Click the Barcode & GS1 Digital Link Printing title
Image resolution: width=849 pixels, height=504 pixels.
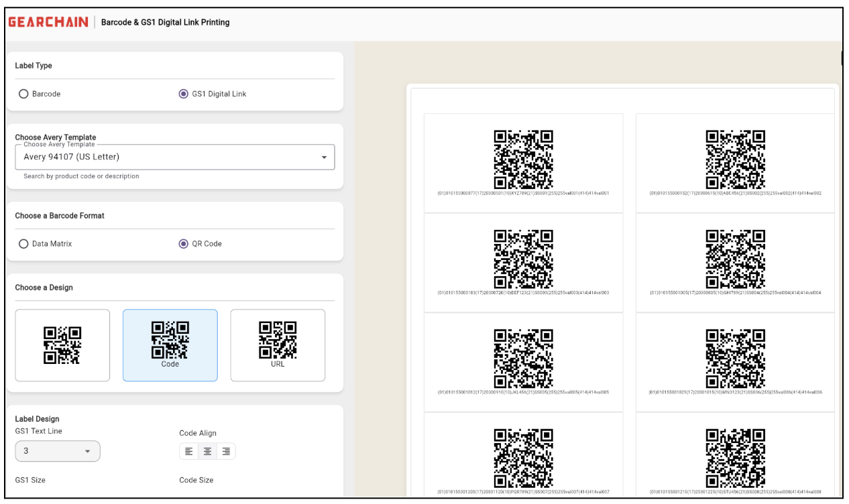(x=166, y=23)
